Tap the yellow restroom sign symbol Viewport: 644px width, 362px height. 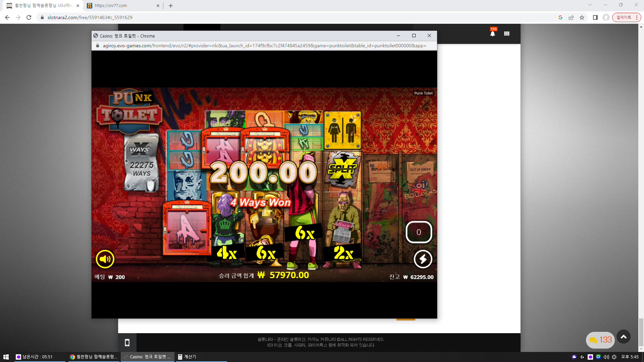(342, 131)
